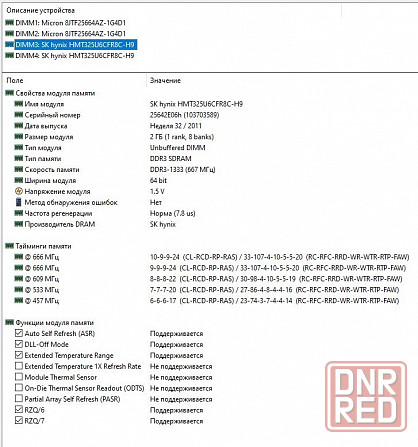Select timing value starting '7-7-7-20'
This screenshot has width=418, height=447.
click(275, 290)
